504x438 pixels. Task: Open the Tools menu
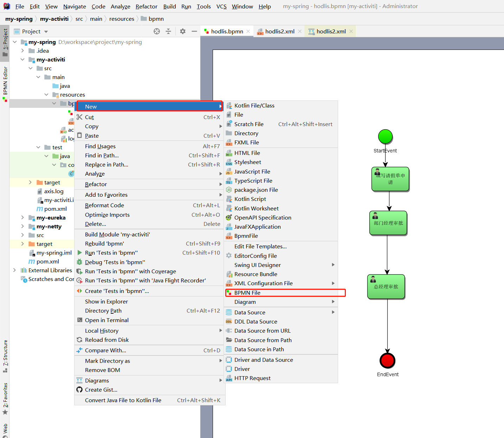coord(203,6)
